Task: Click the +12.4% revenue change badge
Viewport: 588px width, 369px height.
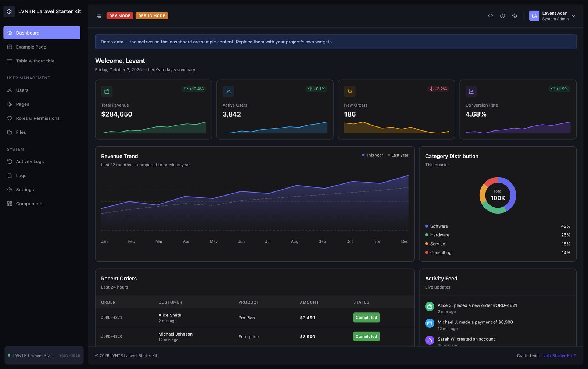Action: 194,89
